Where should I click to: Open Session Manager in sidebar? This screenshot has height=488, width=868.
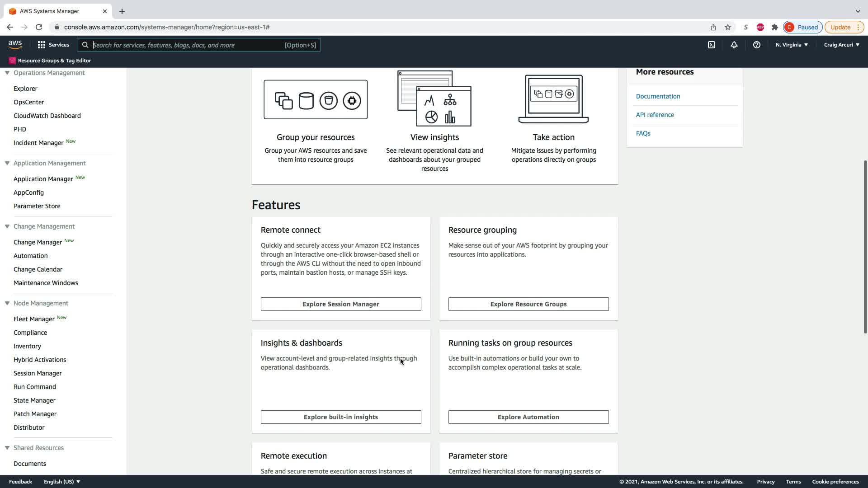coord(38,373)
